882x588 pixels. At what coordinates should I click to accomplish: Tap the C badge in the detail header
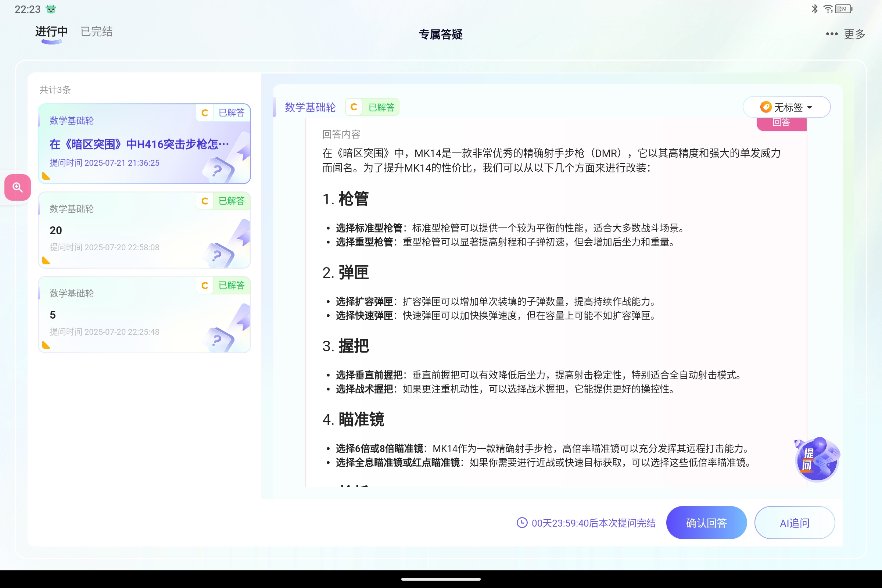coord(354,107)
